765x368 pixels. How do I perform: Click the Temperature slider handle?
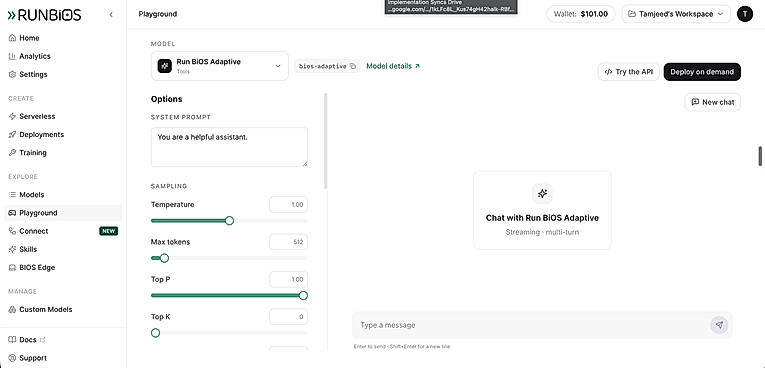coord(229,221)
